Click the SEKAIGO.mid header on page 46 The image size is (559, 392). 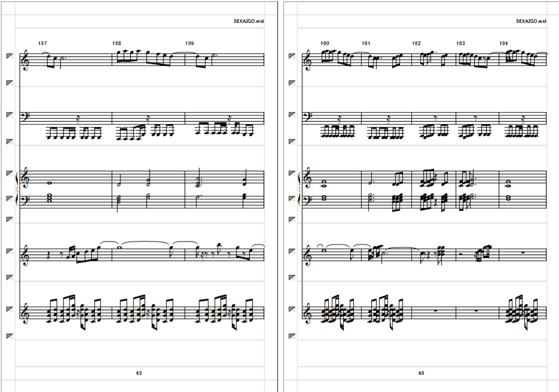click(x=531, y=22)
